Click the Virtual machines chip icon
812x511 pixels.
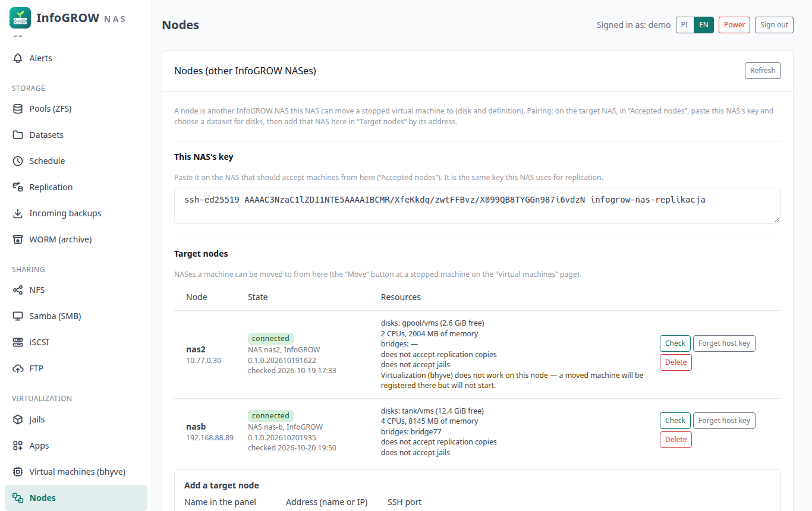18,472
